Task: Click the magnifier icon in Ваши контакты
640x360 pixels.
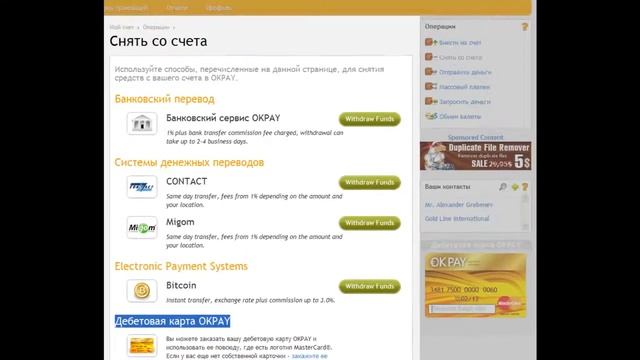Action: 503,187
